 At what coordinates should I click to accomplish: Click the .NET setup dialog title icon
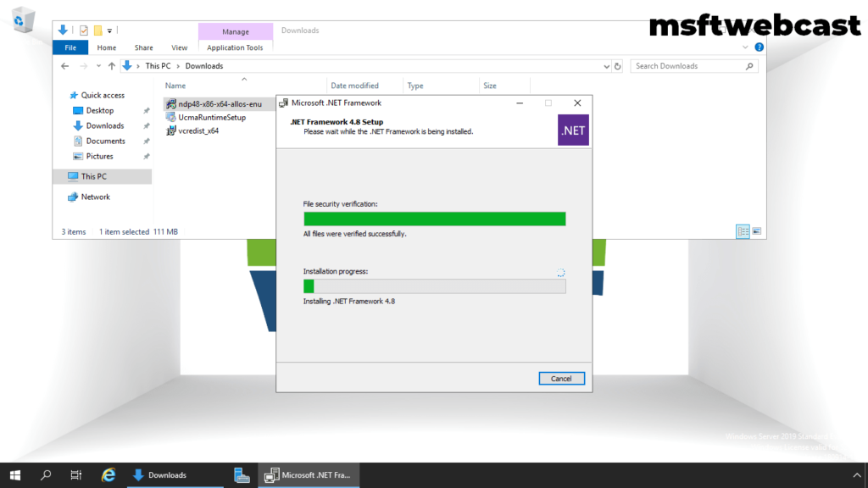pos(283,103)
